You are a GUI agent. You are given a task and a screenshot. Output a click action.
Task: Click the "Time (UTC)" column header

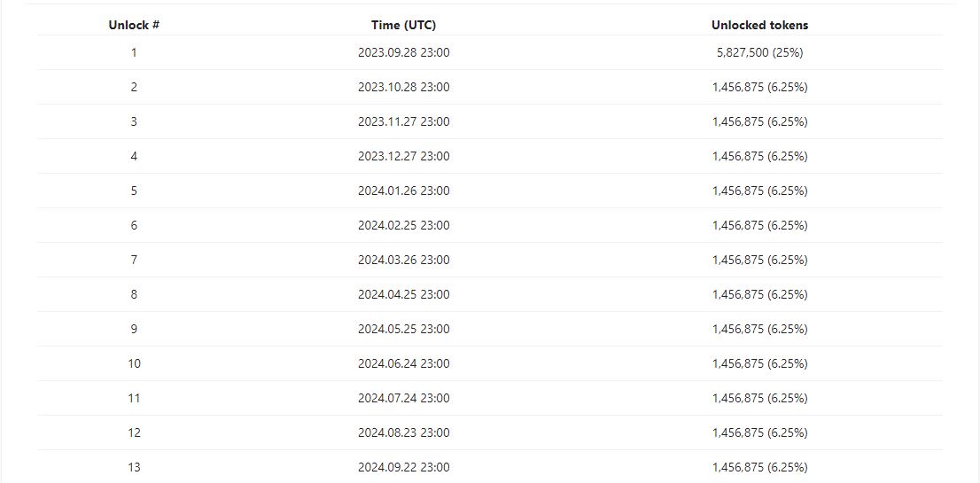(404, 25)
